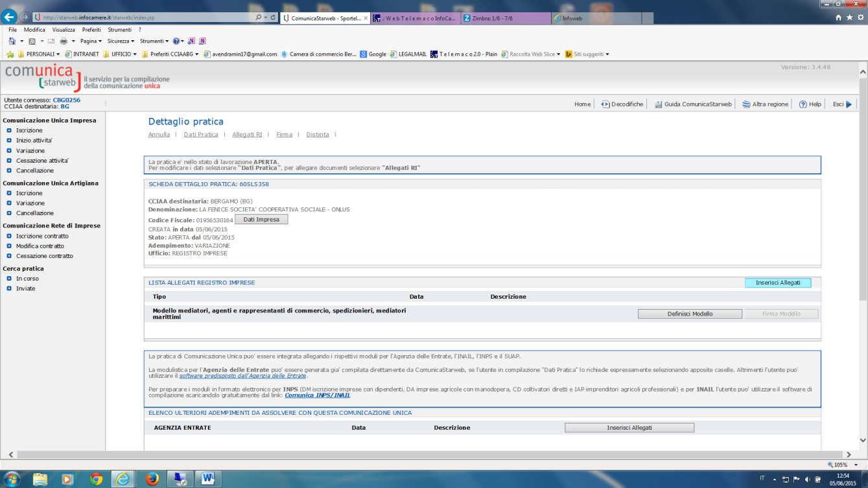This screenshot has height=488, width=868.
Task: Open the Comunica INPS/INAIL link
Action: (x=318, y=395)
